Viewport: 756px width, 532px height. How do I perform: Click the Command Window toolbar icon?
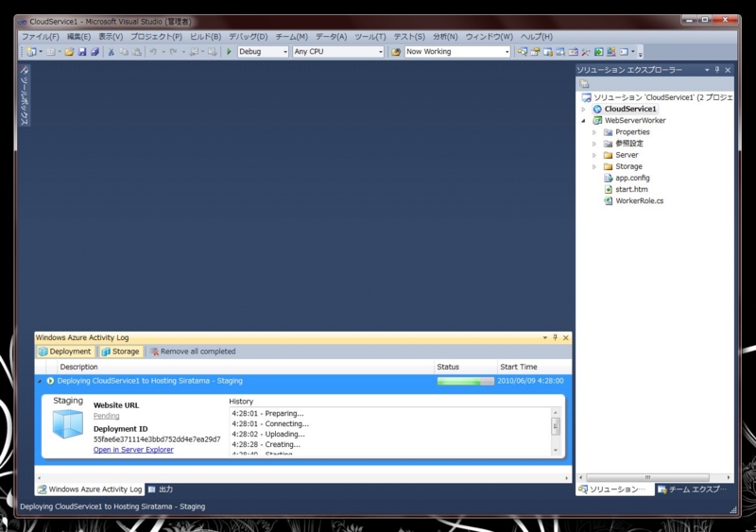[624, 52]
